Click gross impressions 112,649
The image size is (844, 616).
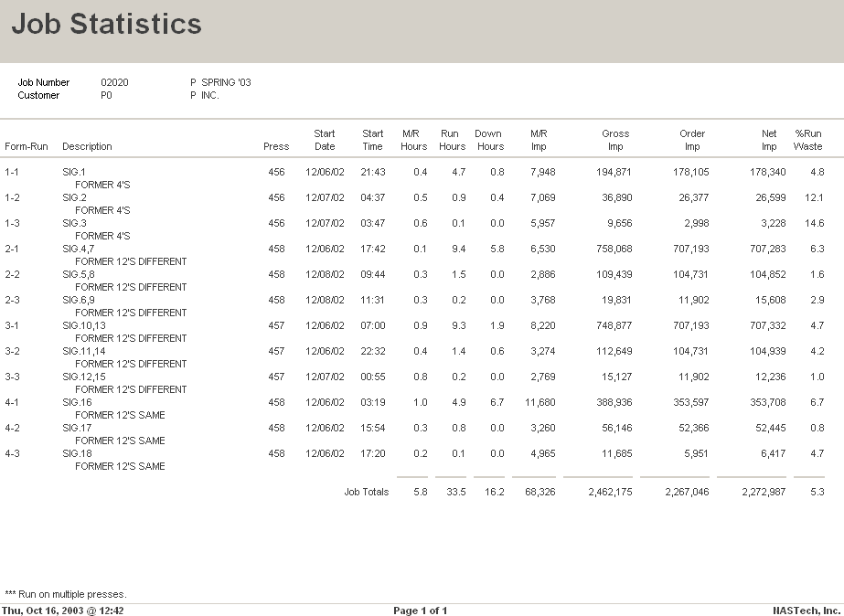[x=614, y=351]
